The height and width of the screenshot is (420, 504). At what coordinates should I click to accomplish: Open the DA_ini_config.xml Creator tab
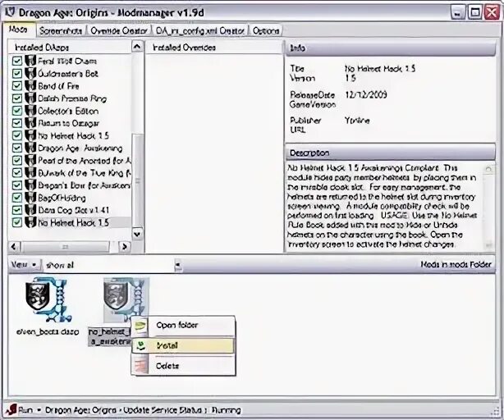200,30
